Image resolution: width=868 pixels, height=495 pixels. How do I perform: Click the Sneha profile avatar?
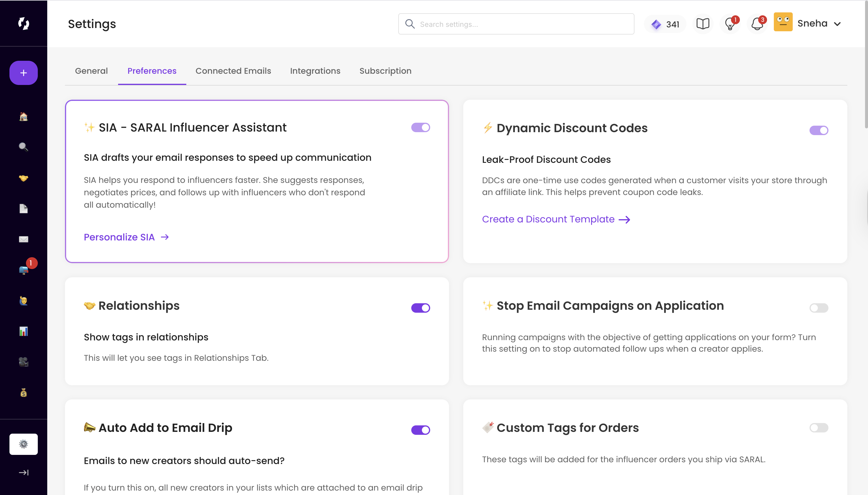click(x=783, y=22)
